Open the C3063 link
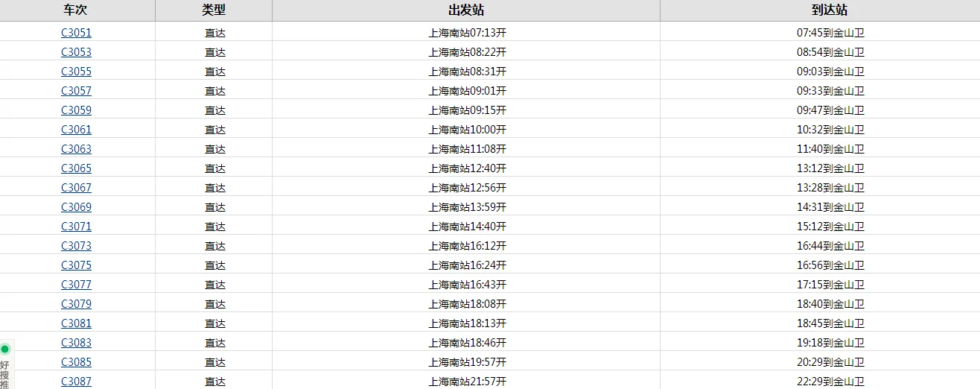Viewport: 980px width, 389px height. 76,149
